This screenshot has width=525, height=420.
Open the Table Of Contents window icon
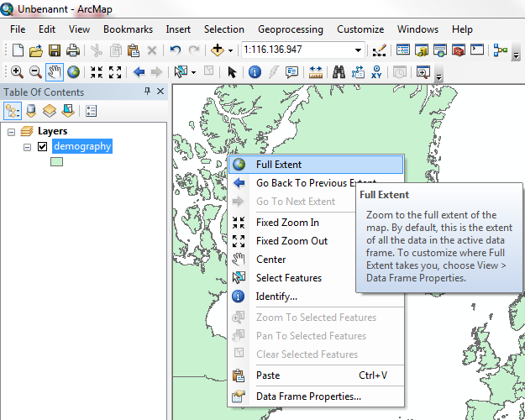pyautogui.click(x=403, y=50)
